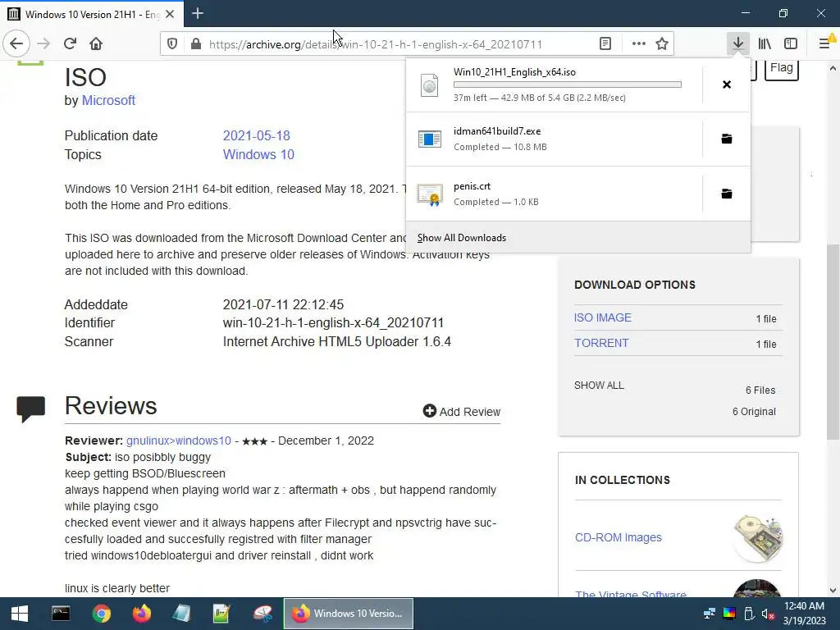Screen dimensions: 840x630
Task: Click the address bar URL
Action: pyautogui.click(x=375, y=44)
